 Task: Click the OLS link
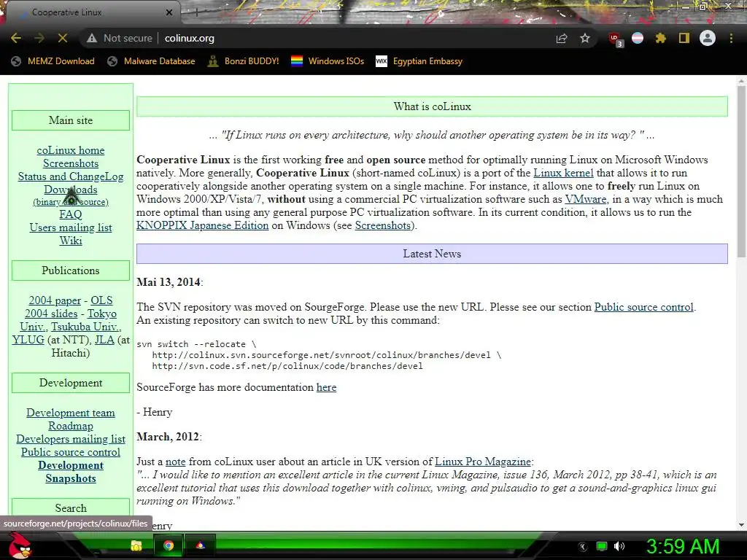tap(101, 300)
